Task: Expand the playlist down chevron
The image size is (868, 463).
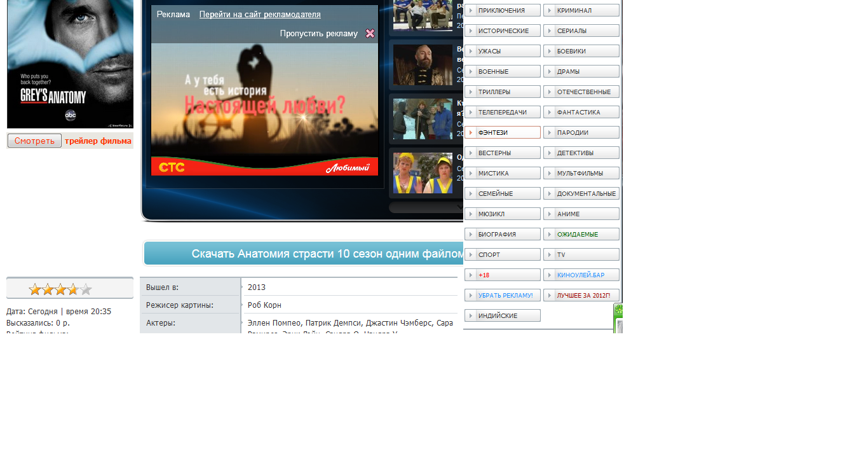Action: 460,207
